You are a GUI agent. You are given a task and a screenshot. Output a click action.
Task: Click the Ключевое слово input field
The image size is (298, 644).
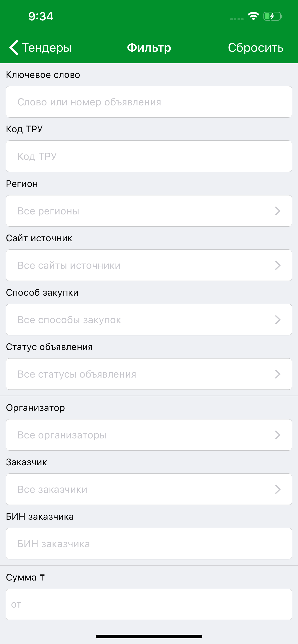(x=149, y=102)
